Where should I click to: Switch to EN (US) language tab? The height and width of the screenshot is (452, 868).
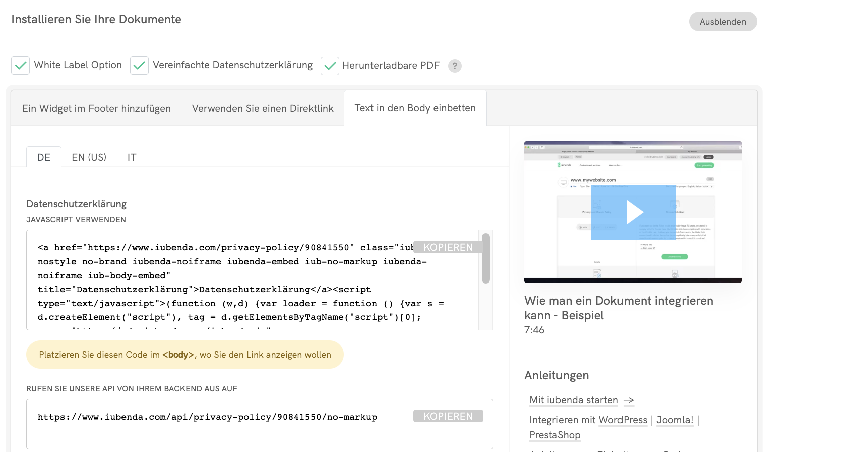[89, 157]
